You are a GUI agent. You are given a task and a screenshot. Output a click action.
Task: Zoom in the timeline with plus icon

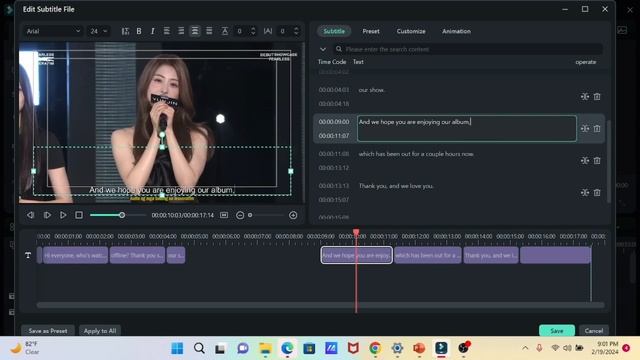(293, 215)
